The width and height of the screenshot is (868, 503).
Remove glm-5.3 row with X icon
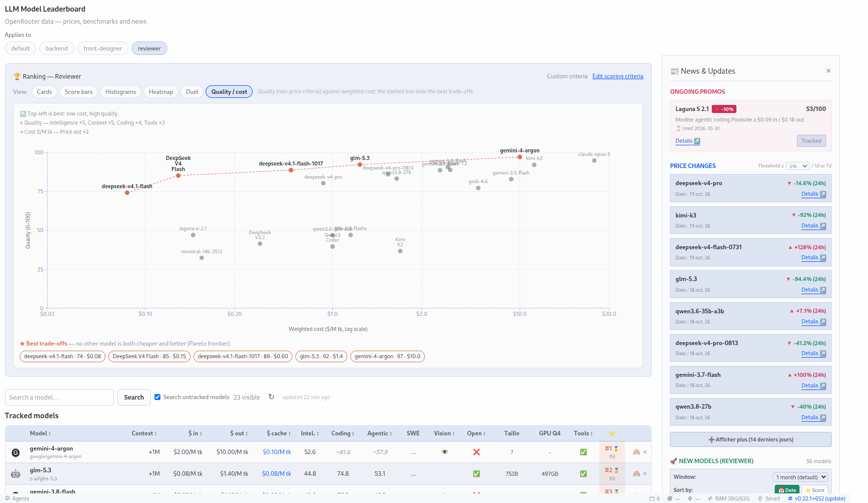pos(645,474)
